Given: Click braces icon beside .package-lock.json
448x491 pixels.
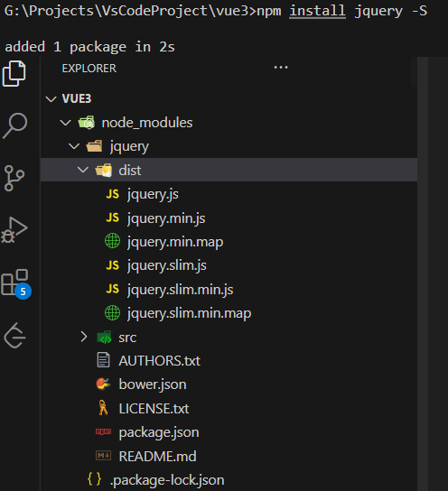Looking at the screenshot, I should (94, 479).
